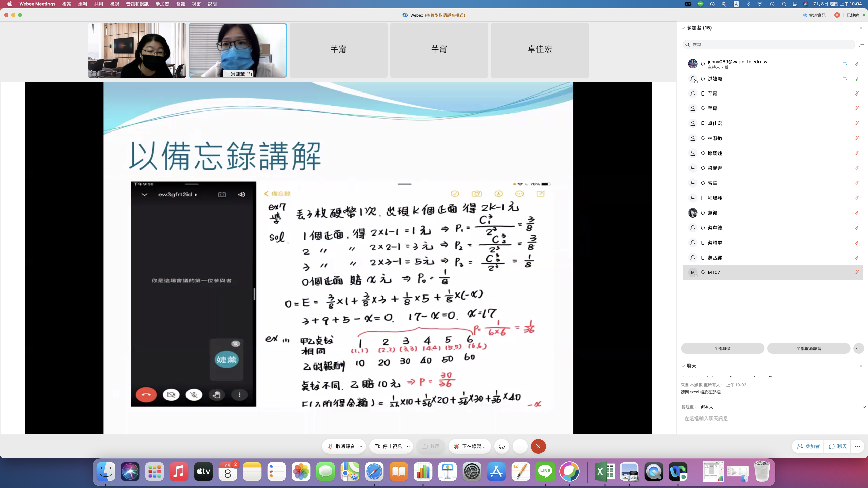The width and height of the screenshot is (868, 488).
Task: Click ellipsis beside 全部取消靜音 button
Action: pyautogui.click(x=859, y=348)
